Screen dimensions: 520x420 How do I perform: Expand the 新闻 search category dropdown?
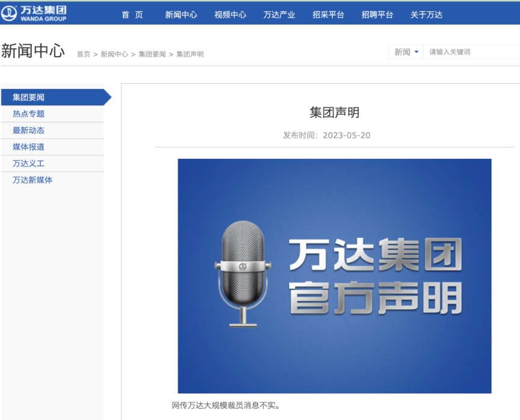(404, 52)
